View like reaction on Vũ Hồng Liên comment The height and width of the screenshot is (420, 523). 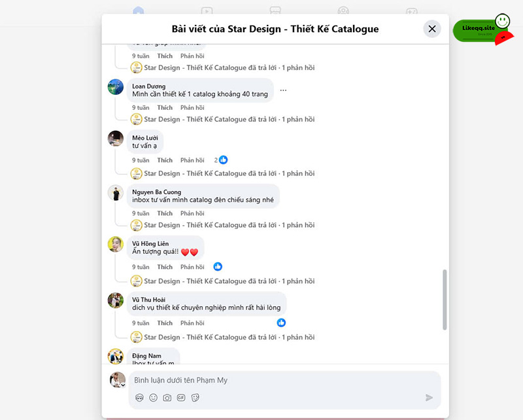coord(218,267)
